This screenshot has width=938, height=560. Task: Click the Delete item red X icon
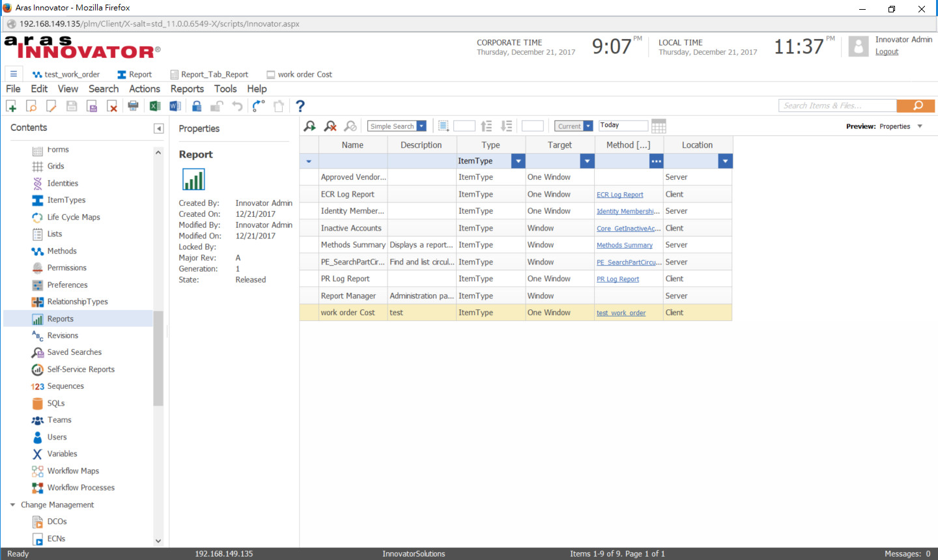pos(112,106)
